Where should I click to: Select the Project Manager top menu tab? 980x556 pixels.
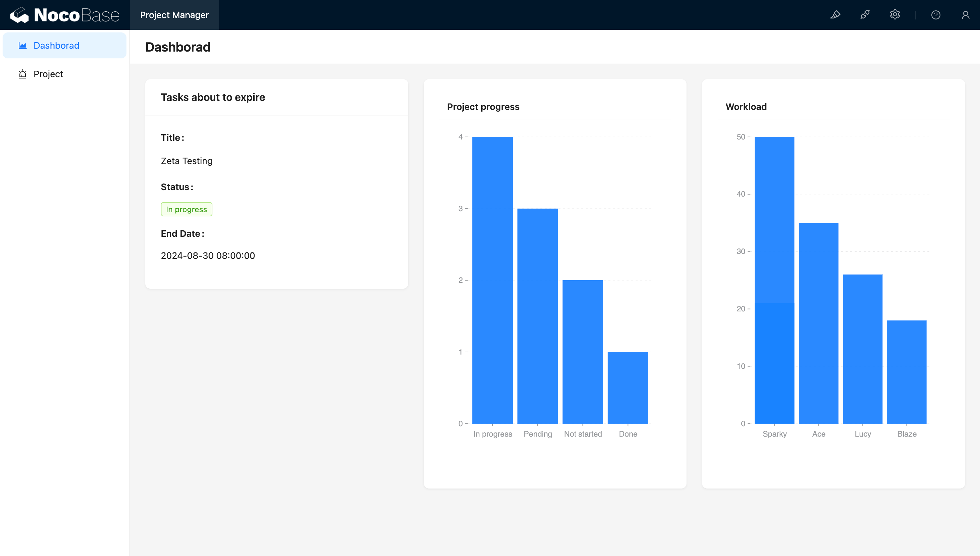174,15
